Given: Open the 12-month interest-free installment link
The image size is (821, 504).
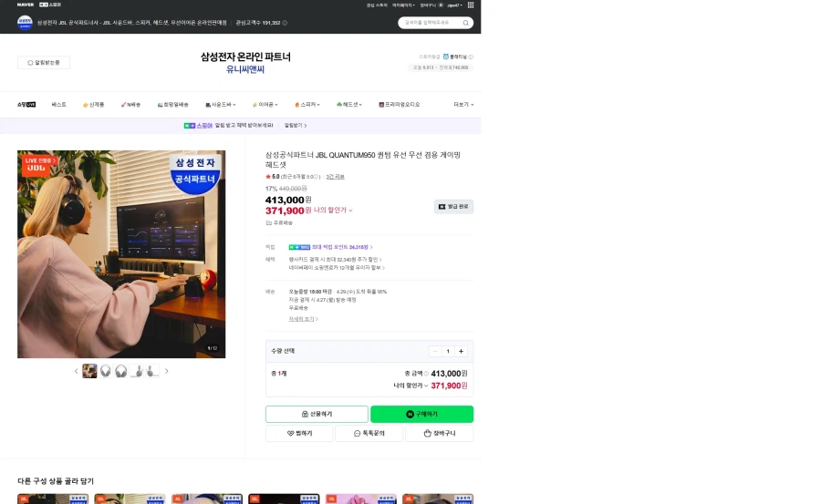Looking at the screenshot, I should click(337, 268).
